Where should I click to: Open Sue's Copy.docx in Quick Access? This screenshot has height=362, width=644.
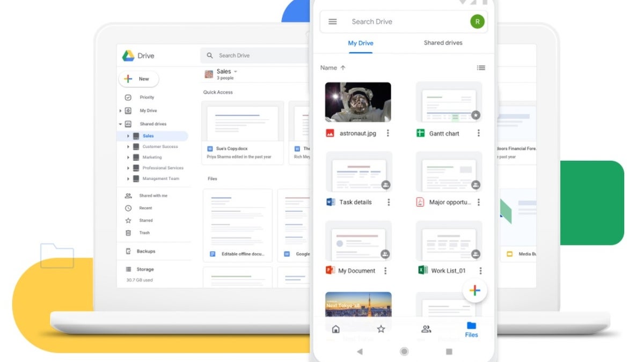243,132
